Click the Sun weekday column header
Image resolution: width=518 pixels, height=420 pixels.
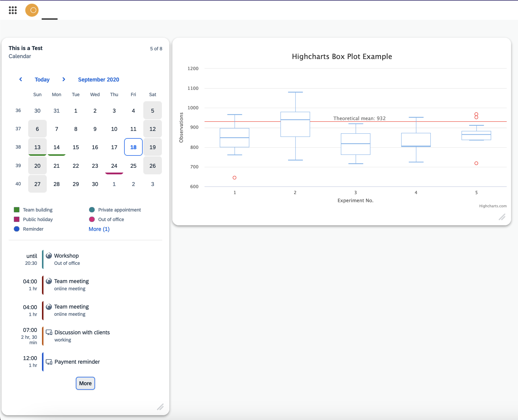point(37,94)
